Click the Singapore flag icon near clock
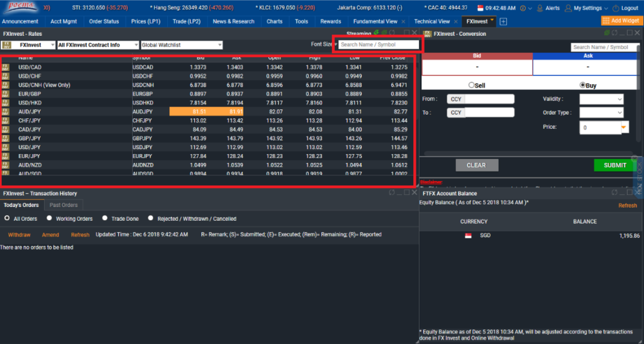 tap(482, 8)
